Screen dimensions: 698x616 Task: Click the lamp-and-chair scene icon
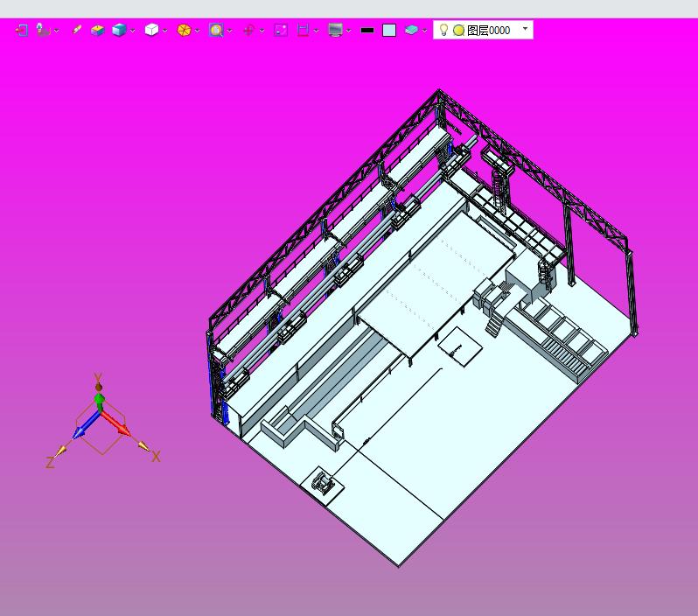pos(43,30)
